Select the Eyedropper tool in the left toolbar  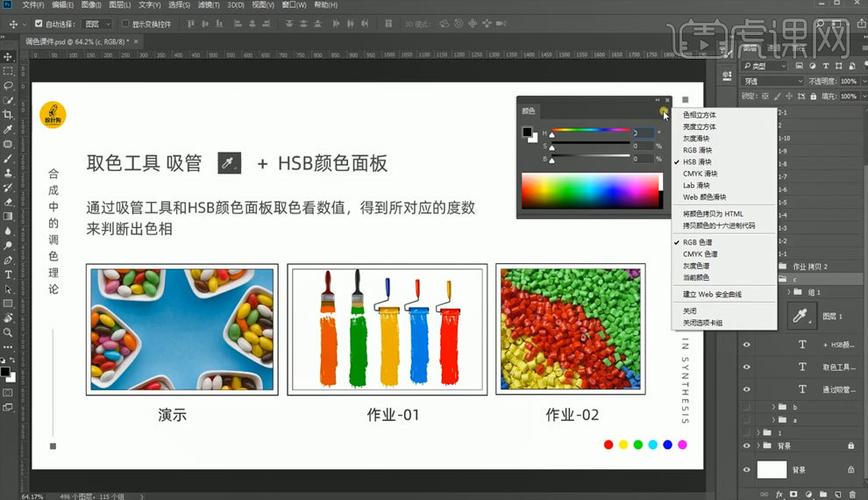click(x=8, y=129)
